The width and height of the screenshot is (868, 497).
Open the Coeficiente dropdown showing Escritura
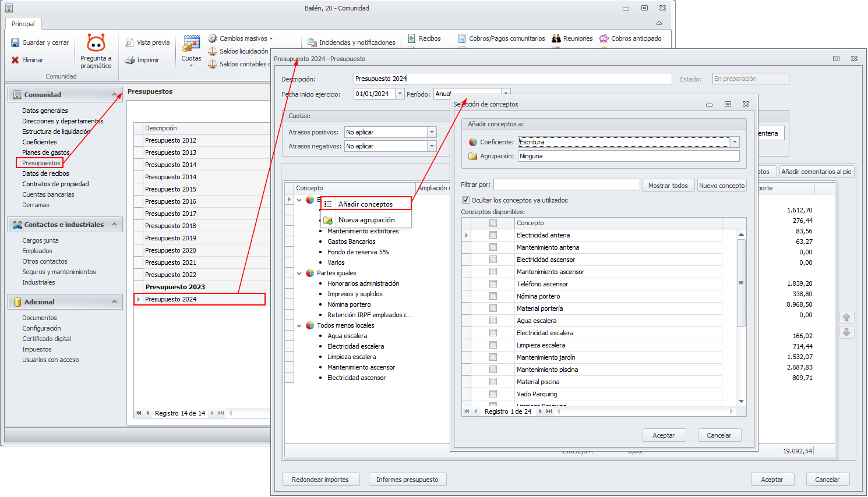coord(735,142)
